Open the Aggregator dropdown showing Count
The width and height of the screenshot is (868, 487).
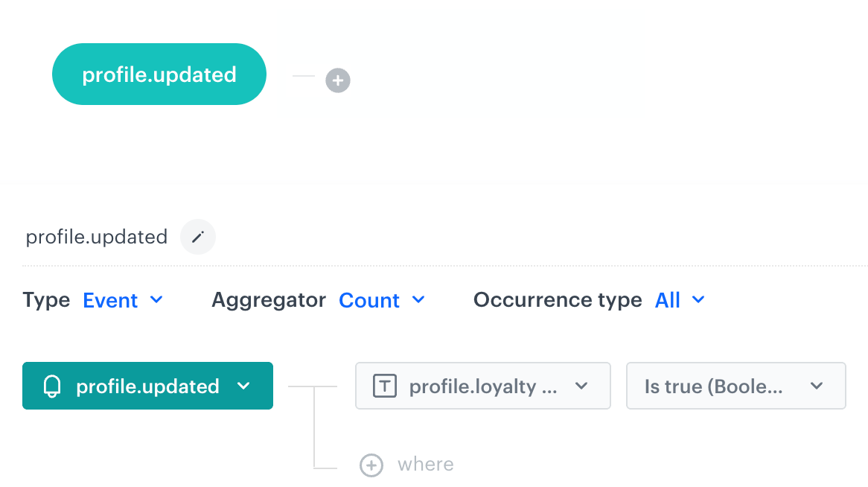369,300
